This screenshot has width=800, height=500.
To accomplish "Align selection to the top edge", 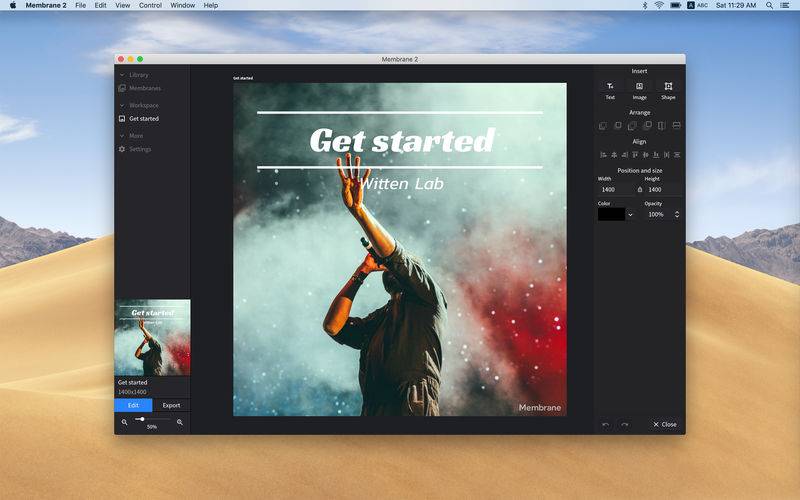I will tap(635, 155).
